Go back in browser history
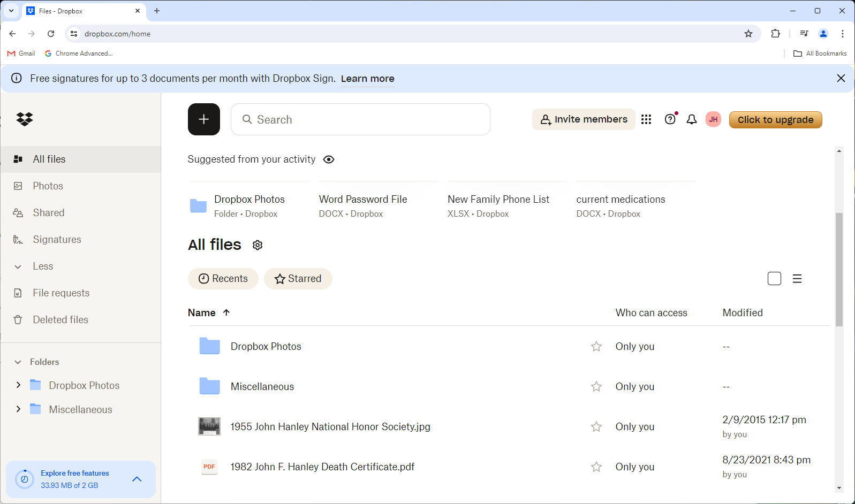The image size is (855, 504). click(x=12, y=34)
